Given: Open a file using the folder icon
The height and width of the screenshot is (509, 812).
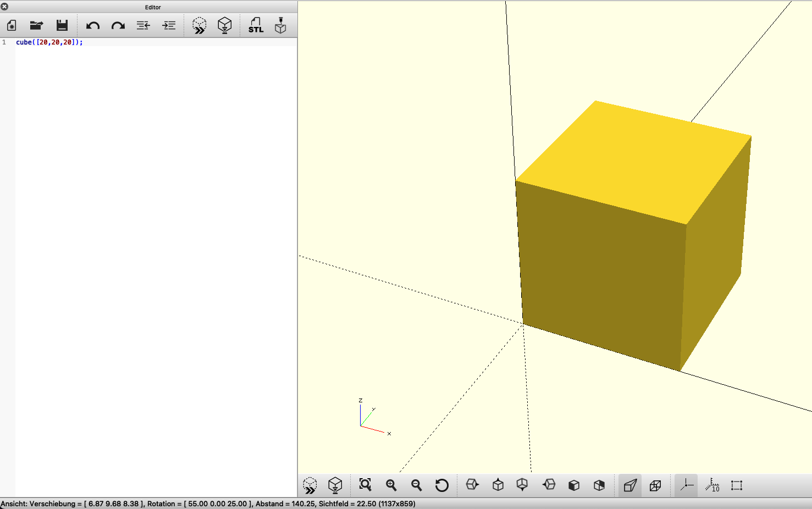Looking at the screenshot, I should point(36,25).
